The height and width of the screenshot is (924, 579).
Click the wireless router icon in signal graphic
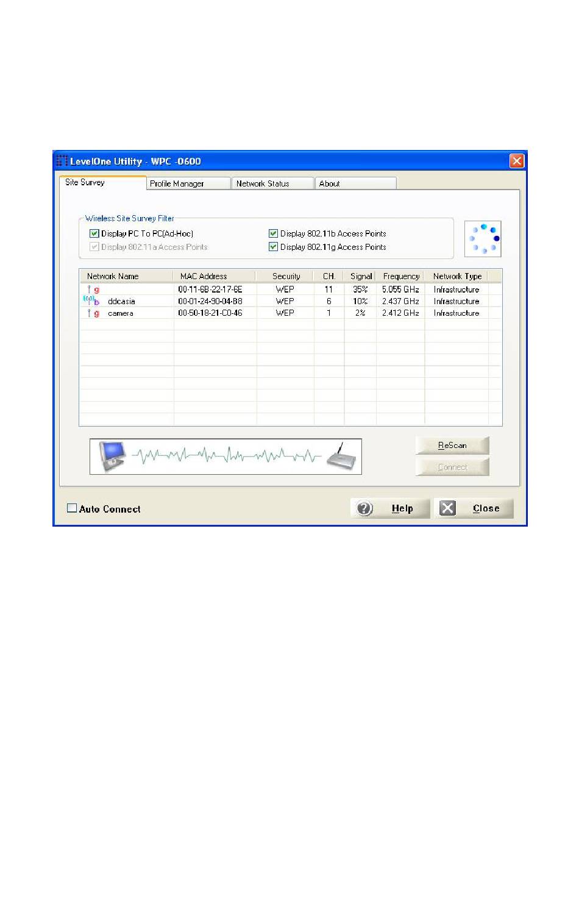[341, 456]
